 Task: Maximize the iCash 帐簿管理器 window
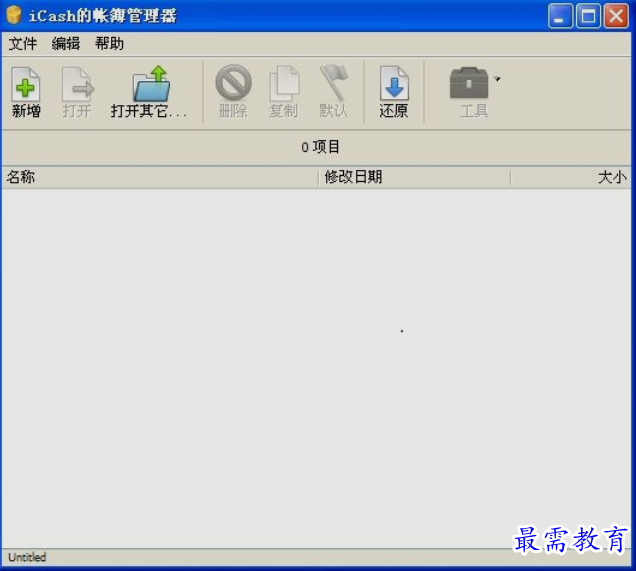point(588,16)
